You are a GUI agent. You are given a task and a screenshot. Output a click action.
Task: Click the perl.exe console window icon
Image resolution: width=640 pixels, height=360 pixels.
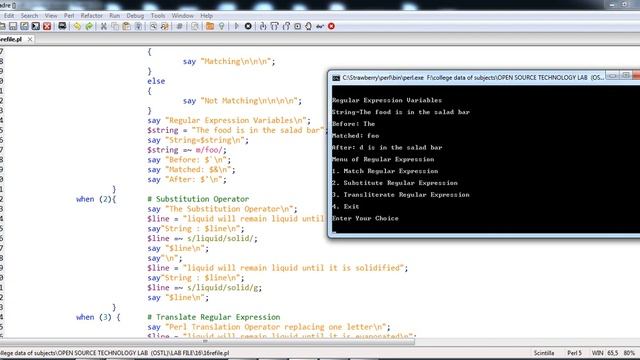336,78
